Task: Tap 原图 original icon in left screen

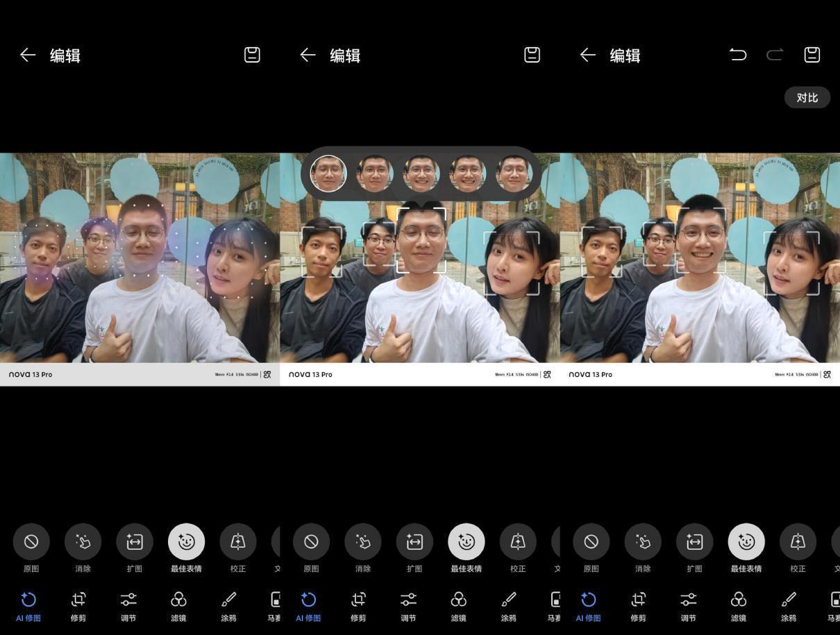Action: point(31,542)
